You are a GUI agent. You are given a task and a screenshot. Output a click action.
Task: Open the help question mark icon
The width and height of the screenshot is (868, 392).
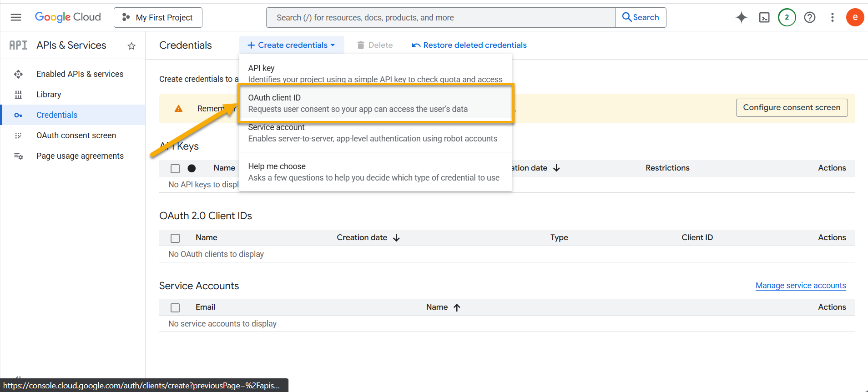(810, 17)
